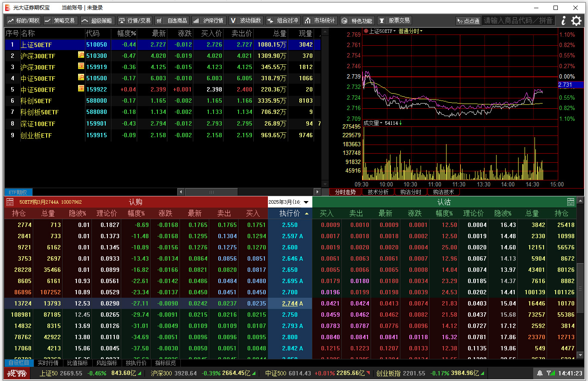
Task: Open 组合对冲 hedging tool
Action: click(x=283, y=20)
